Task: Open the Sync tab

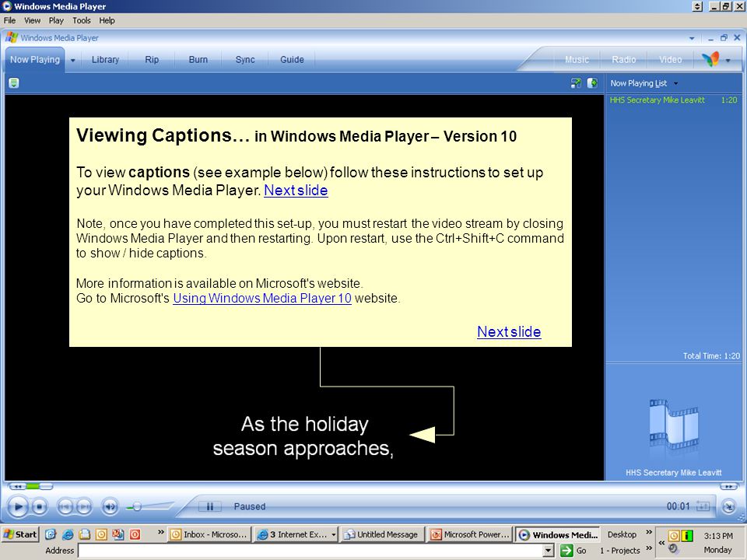Action: click(245, 60)
